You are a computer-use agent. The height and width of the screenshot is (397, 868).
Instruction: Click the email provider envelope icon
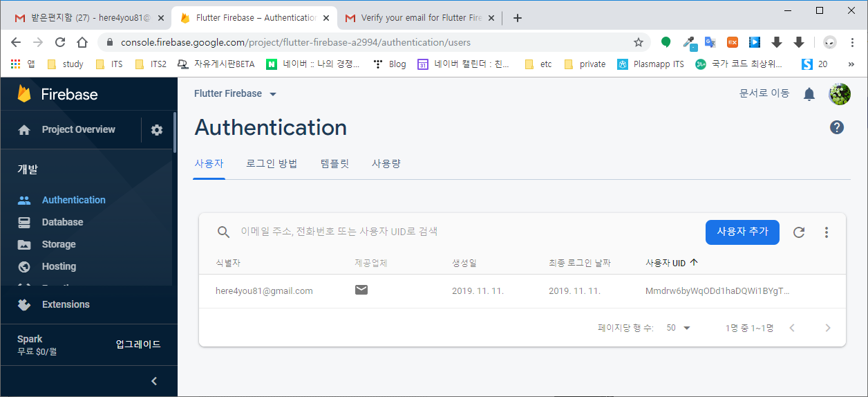click(361, 290)
